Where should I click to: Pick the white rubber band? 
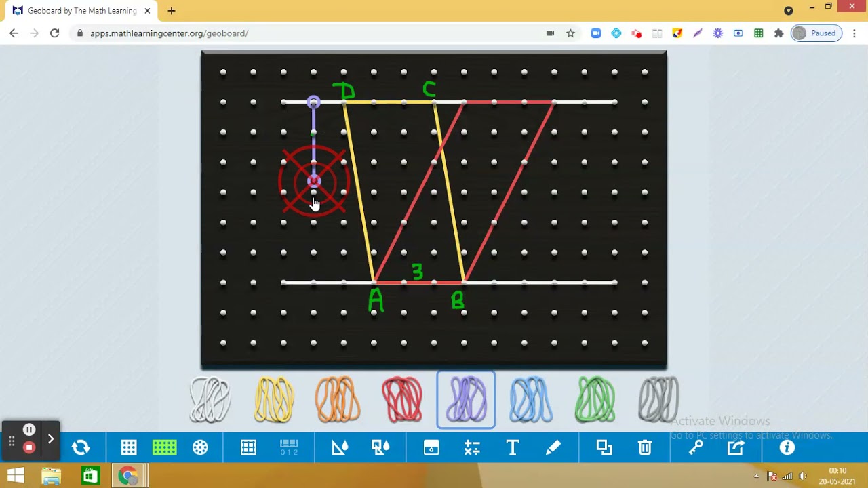click(210, 400)
